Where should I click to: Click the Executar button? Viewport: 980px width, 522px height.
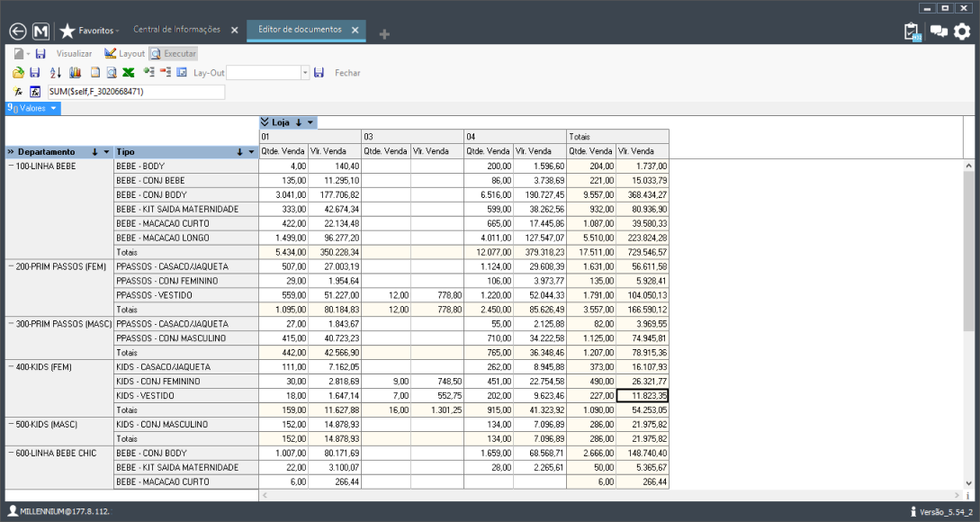click(173, 54)
